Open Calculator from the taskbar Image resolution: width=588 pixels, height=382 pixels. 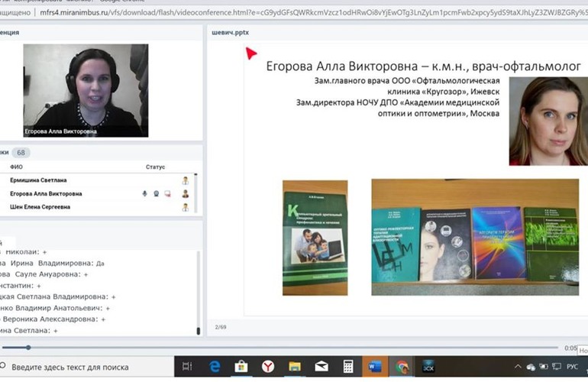[x=348, y=366]
